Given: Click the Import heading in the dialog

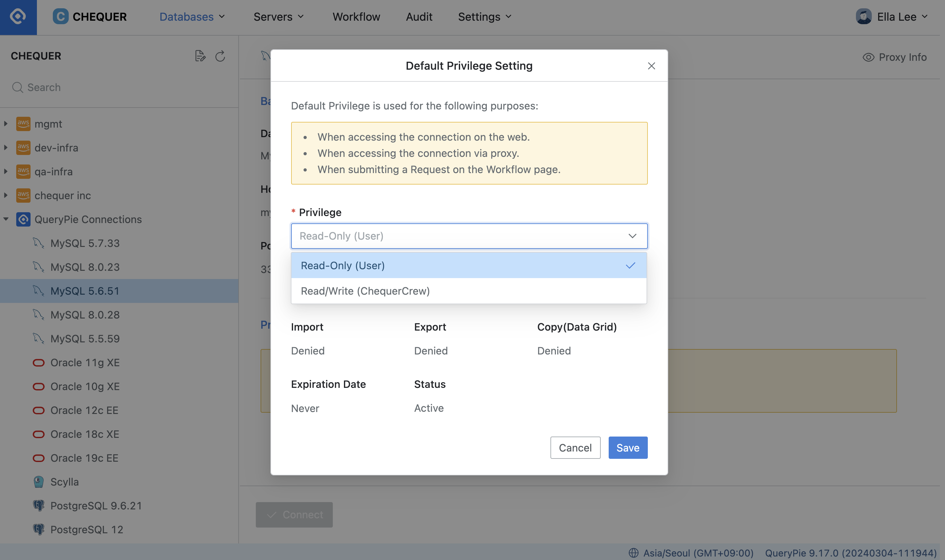Looking at the screenshot, I should (x=307, y=327).
